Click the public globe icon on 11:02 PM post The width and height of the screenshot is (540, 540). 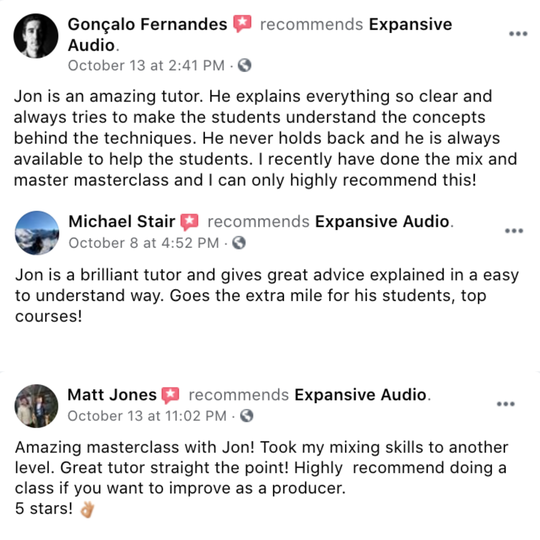click(247, 416)
